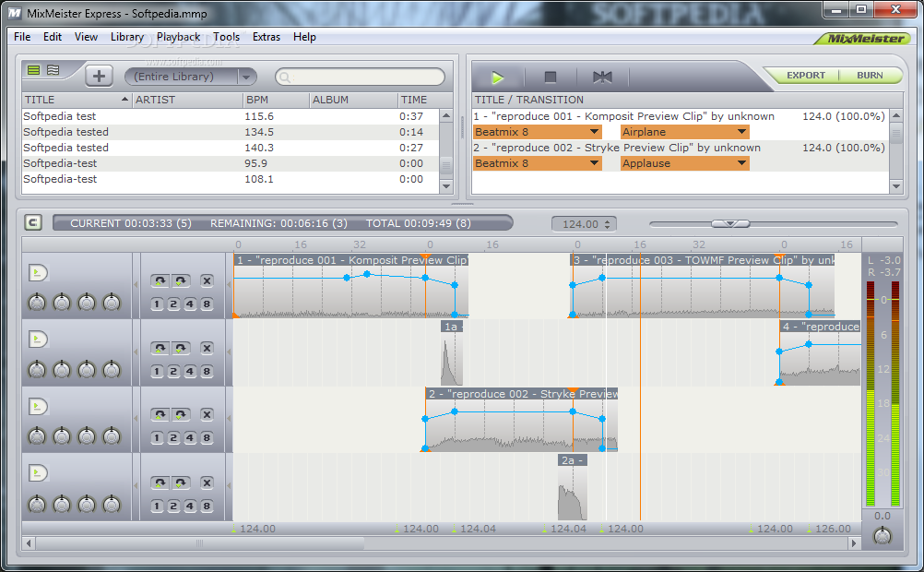Click the TIME column header
924x572 pixels.
coord(425,100)
